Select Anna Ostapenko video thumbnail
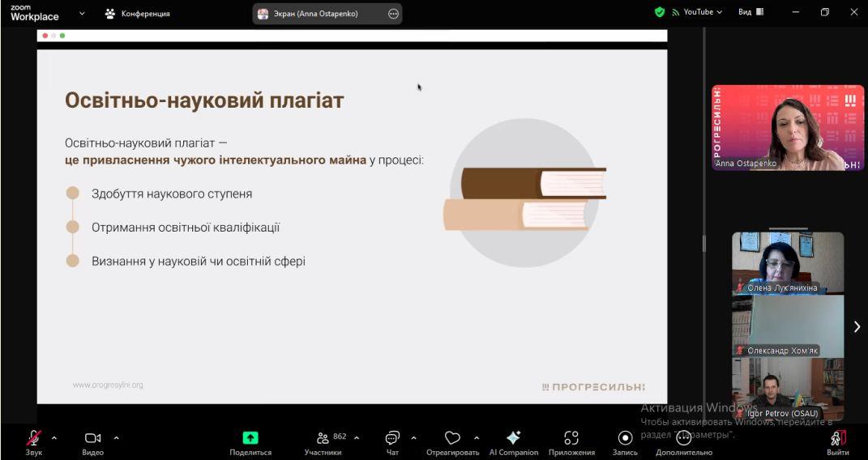The height and width of the screenshot is (460, 868). [x=787, y=127]
